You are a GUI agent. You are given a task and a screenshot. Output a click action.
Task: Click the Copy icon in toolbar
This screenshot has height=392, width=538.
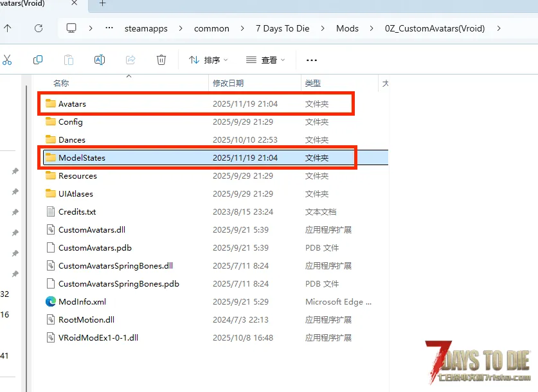click(38, 60)
